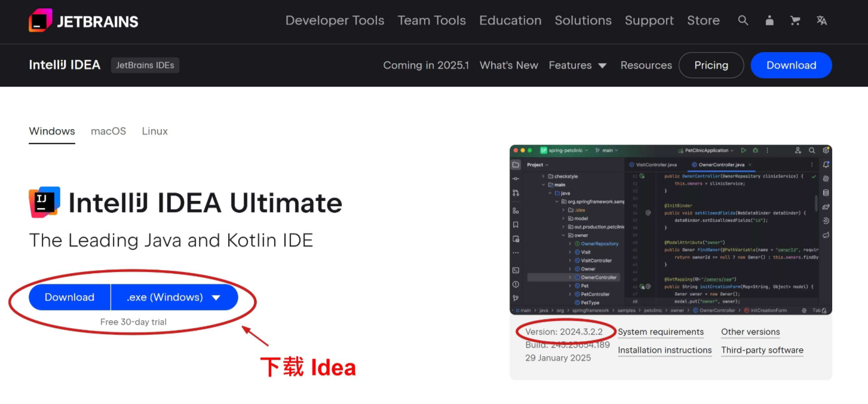Click the Structure icon in IDE left sidebar

tap(516, 210)
